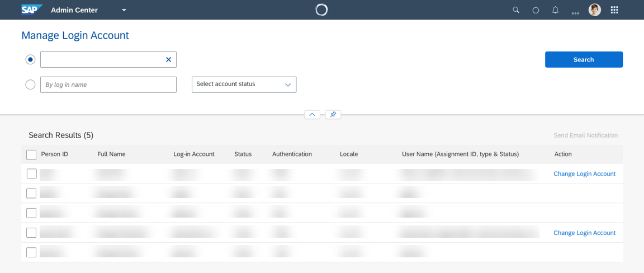Check the third result row checkbox
Image resolution: width=644 pixels, height=273 pixels.
pyautogui.click(x=31, y=213)
